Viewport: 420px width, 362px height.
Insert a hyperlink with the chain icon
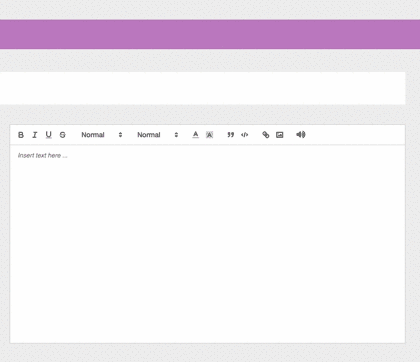[266, 135]
